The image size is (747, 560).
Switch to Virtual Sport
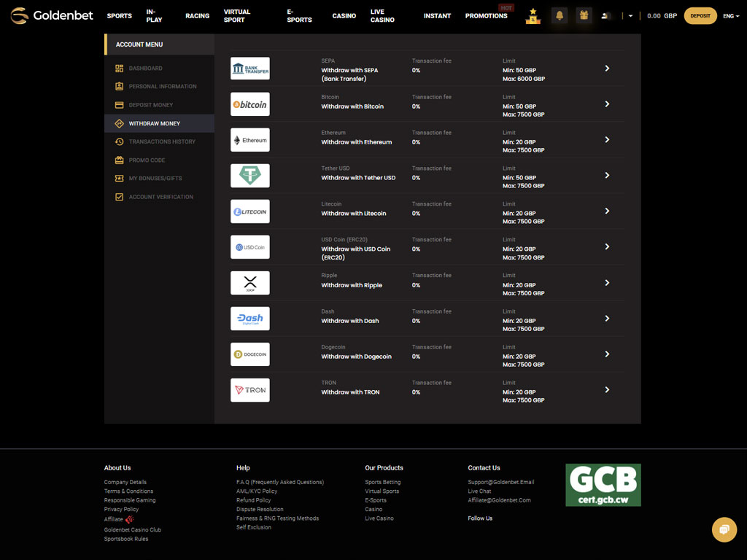[x=237, y=16]
